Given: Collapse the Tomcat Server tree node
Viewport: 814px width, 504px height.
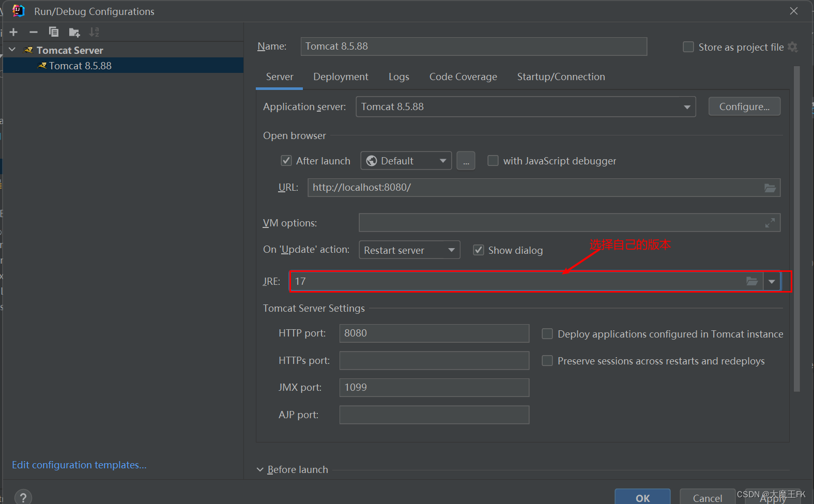Looking at the screenshot, I should coord(12,50).
